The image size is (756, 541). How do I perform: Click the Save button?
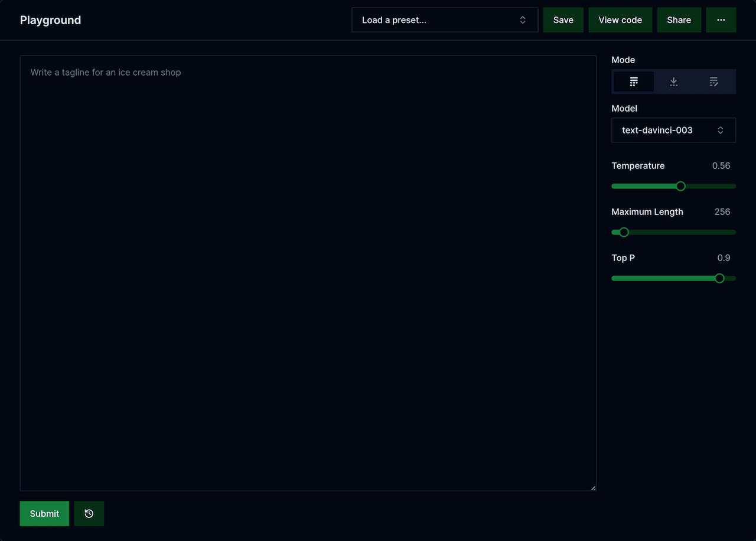pos(563,19)
